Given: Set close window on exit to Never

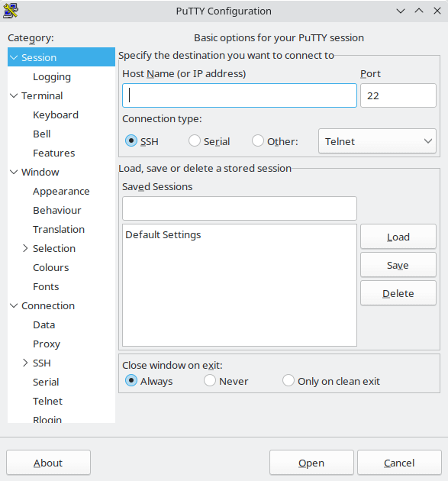Looking at the screenshot, I should pos(210,381).
